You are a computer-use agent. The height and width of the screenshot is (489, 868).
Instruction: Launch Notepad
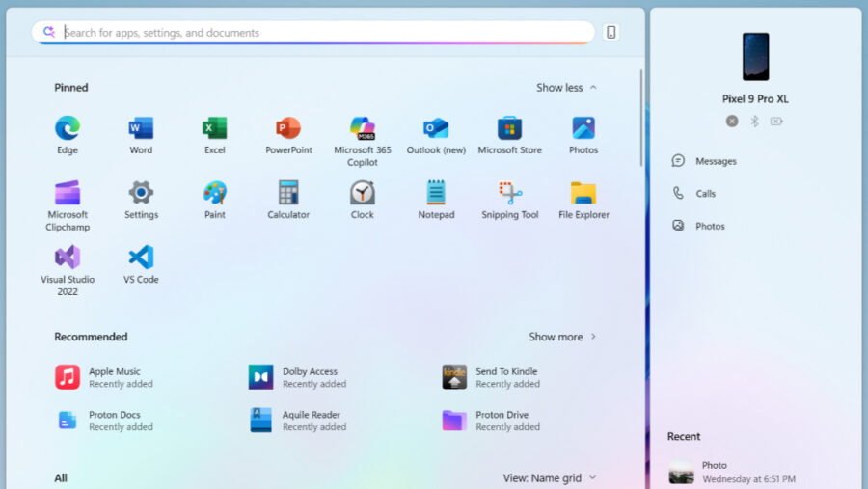pyautogui.click(x=436, y=200)
